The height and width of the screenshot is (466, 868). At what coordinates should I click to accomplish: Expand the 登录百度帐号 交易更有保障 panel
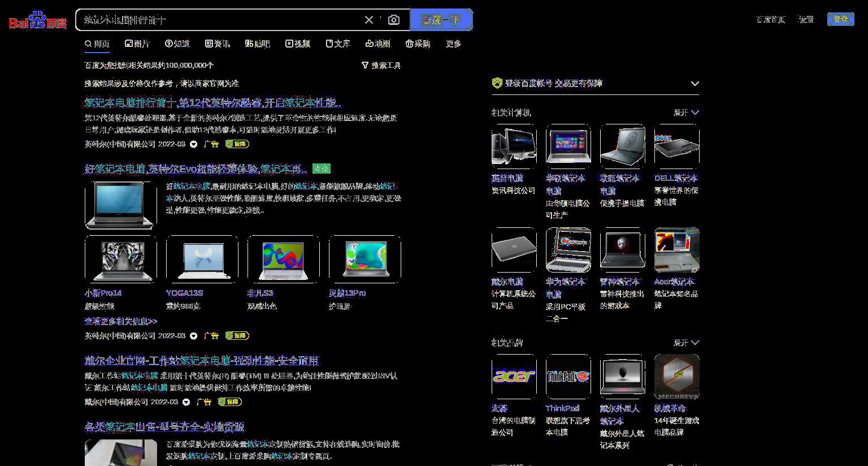(695, 84)
